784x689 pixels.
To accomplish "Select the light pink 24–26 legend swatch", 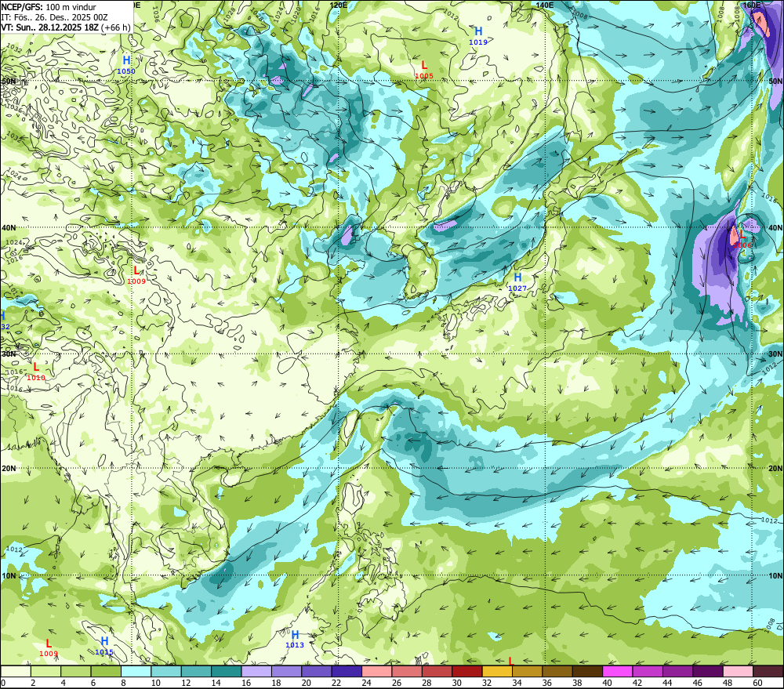I will point(377,671).
